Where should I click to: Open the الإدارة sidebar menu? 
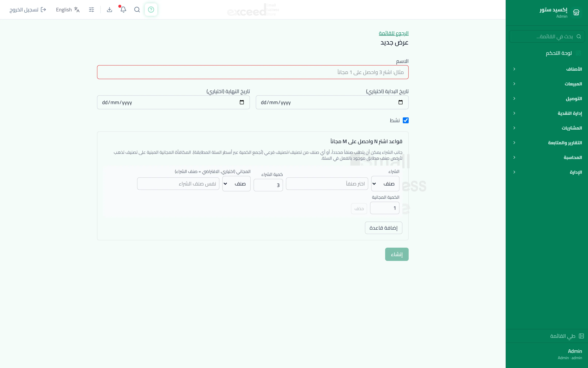coord(547,172)
